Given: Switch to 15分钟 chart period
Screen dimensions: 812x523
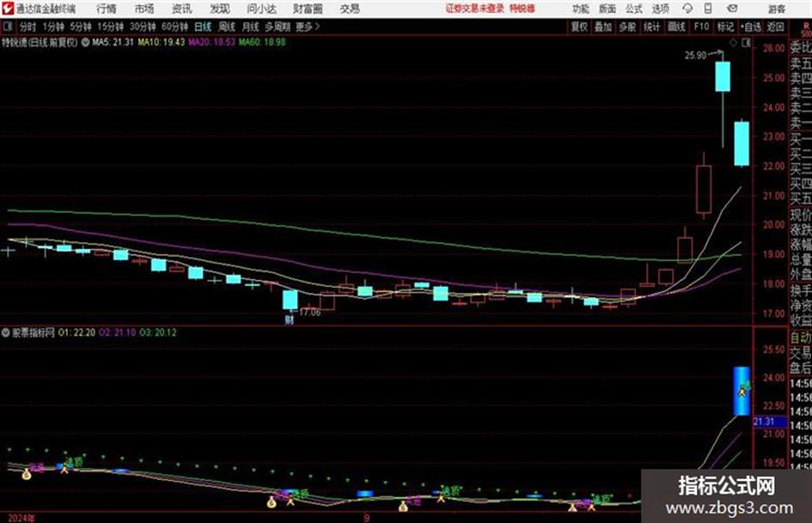Looking at the screenshot, I should point(111,27).
